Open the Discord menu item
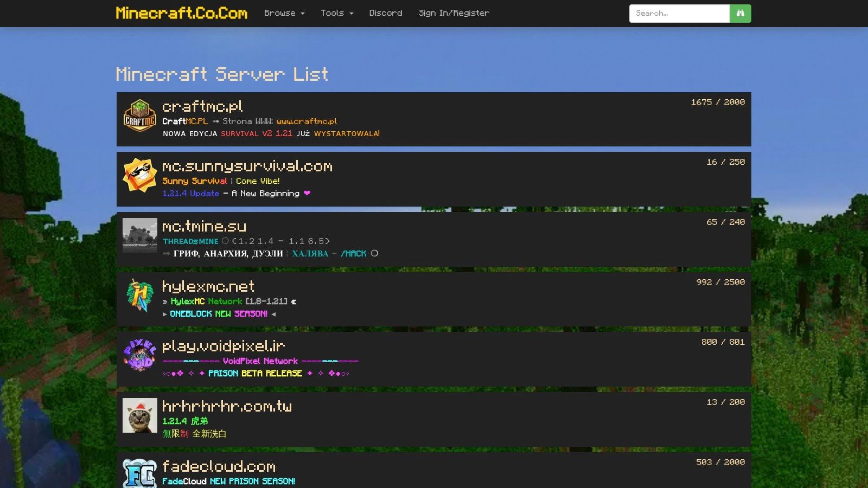868x488 pixels. click(386, 13)
